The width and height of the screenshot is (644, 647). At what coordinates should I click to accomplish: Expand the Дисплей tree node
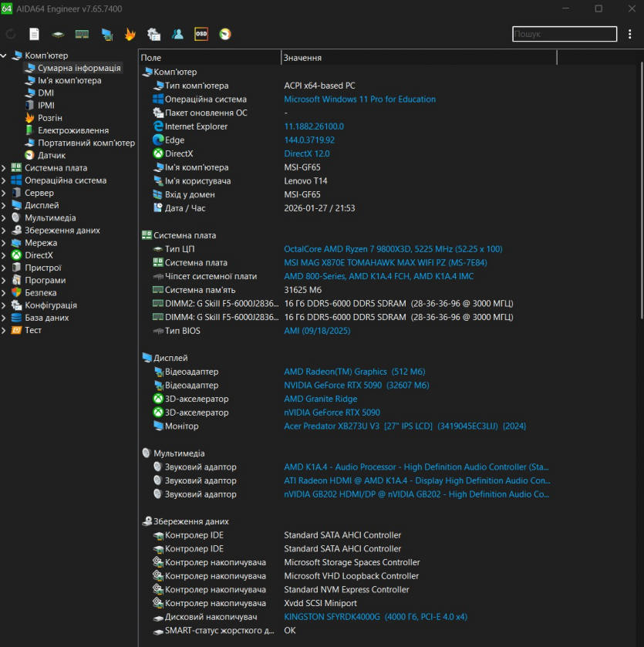[5, 205]
